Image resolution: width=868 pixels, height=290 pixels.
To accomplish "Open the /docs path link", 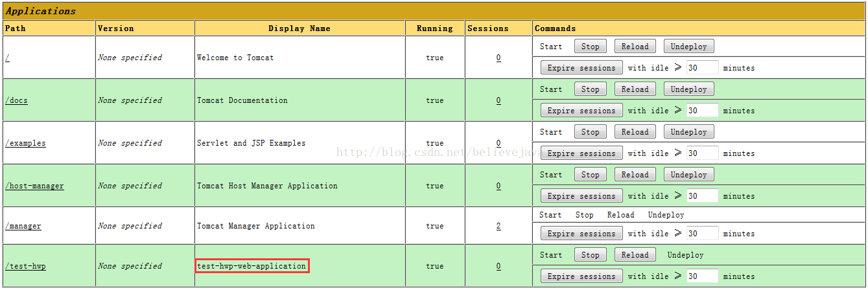I will tap(16, 100).
